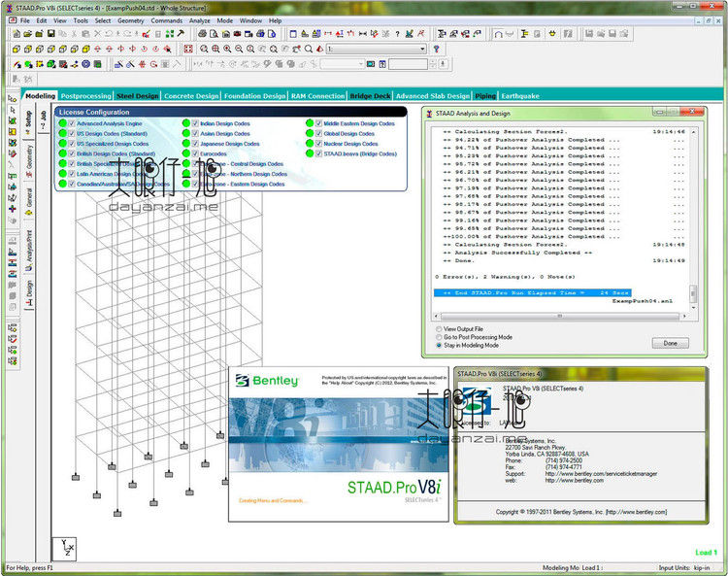Click the Zoom Out minus magnifier icon
This screenshot has width=728, height=576.
pos(239,49)
